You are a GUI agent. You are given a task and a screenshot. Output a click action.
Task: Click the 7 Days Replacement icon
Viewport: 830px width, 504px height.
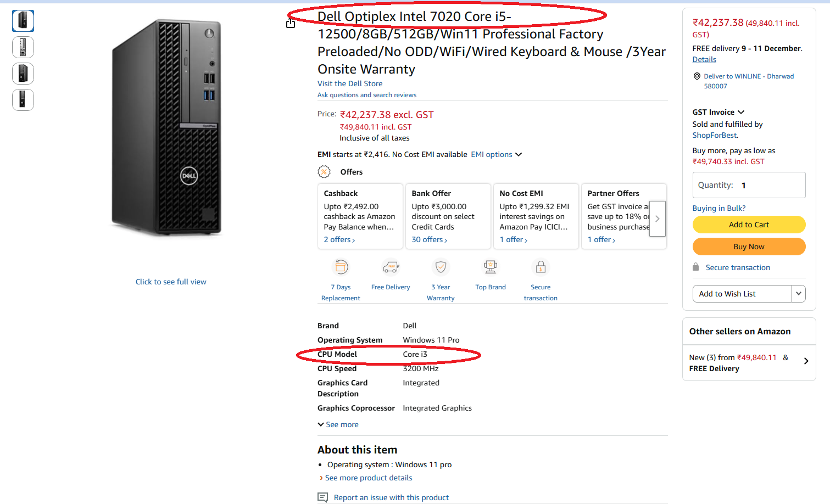click(341, 267)
